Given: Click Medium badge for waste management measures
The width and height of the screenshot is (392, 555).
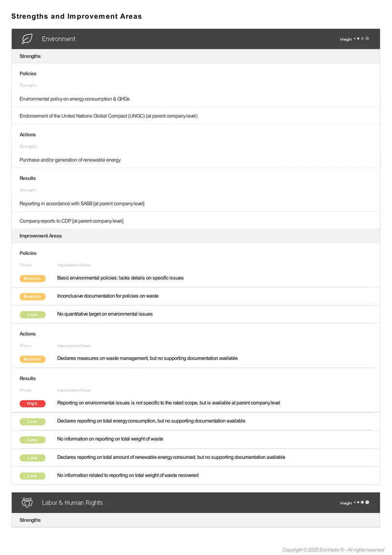Looking at the screenshot, I should 32,359.
